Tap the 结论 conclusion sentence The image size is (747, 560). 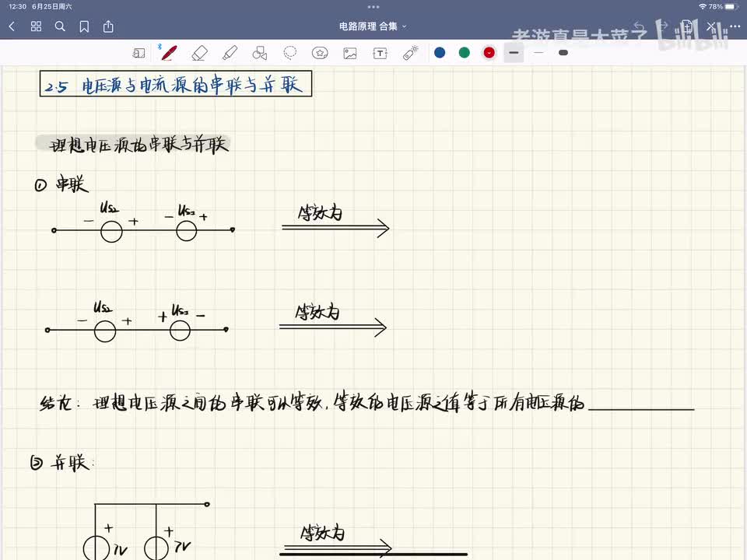(x=312, y=402)
